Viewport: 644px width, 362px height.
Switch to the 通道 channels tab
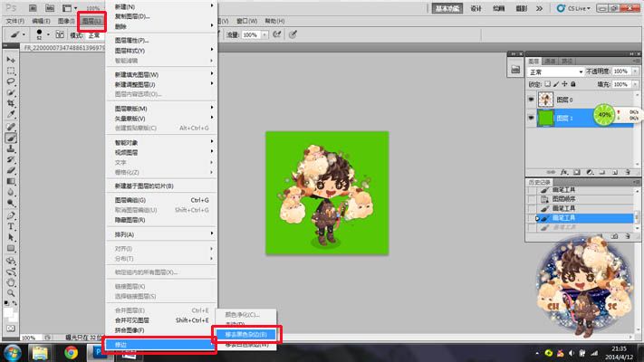pos(551,62)
